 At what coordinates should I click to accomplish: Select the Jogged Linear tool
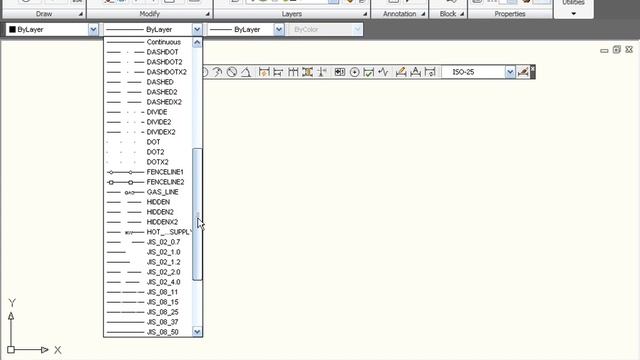tap(383, 72)
